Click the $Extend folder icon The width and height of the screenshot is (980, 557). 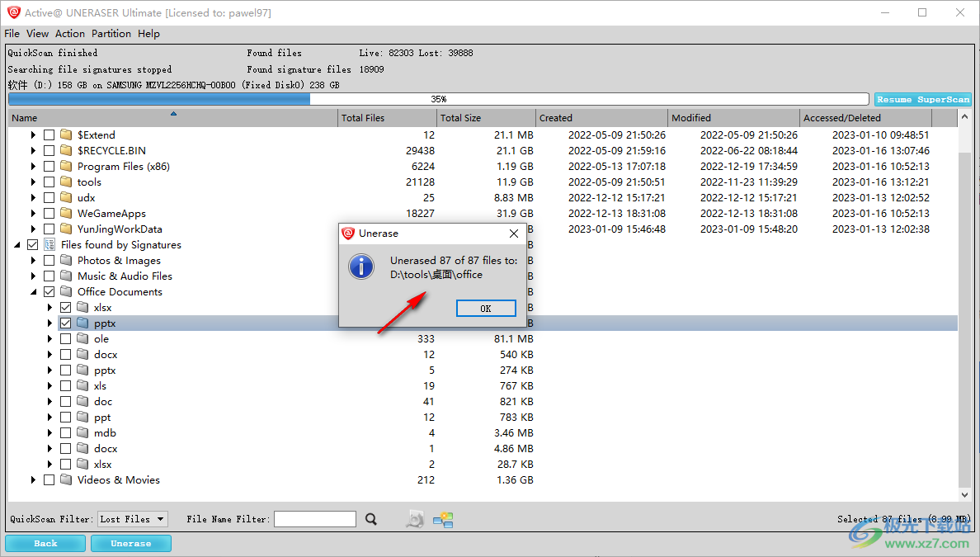click(x=66, y=135)
